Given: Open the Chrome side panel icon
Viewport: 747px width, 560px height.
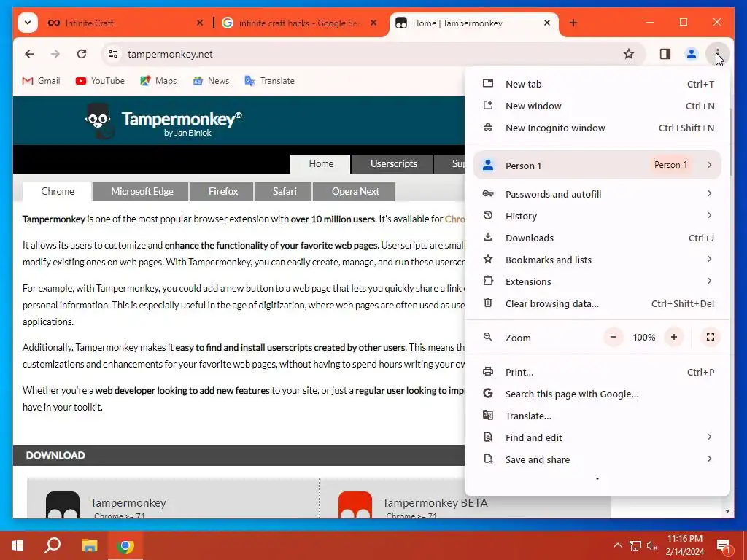Looking at the screenshot, I should [665, 54].
